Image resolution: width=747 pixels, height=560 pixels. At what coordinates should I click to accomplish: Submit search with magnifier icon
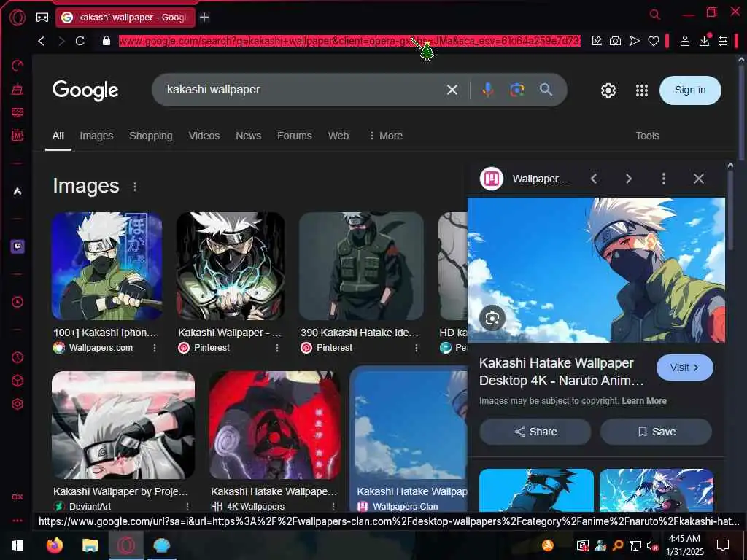pos(546,90)
